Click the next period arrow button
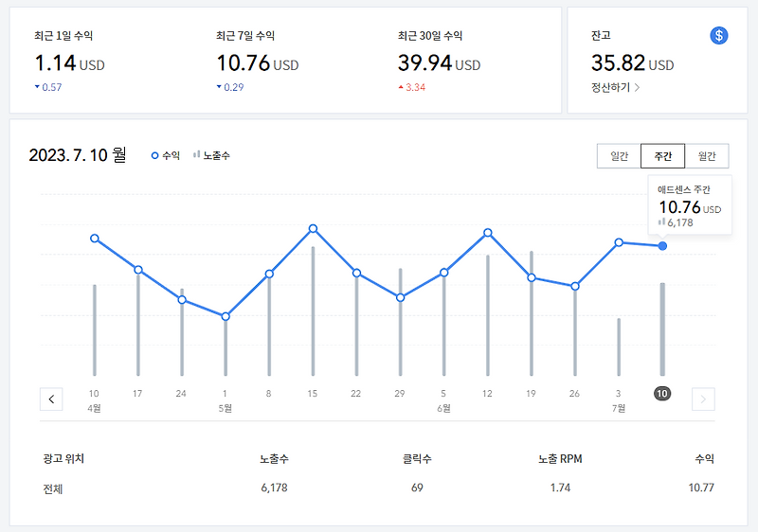758x532 pixels. coord(703,399)
